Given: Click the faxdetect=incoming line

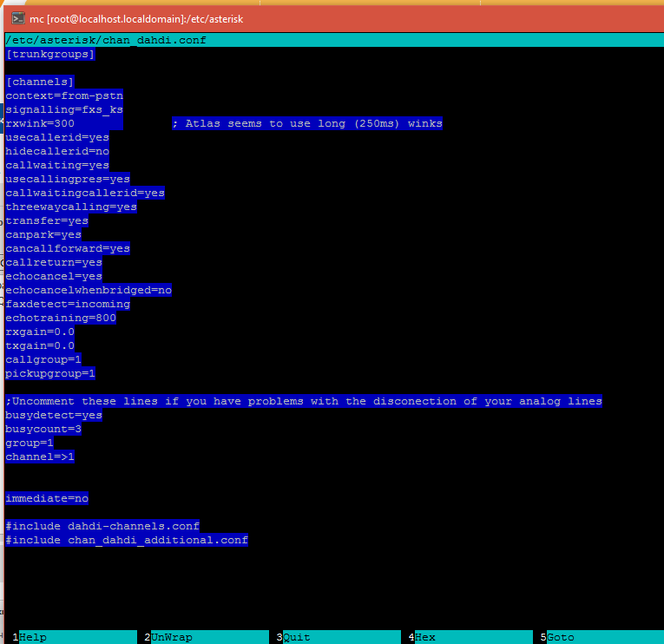Looking at the screenshot, I should click(68, 304).
